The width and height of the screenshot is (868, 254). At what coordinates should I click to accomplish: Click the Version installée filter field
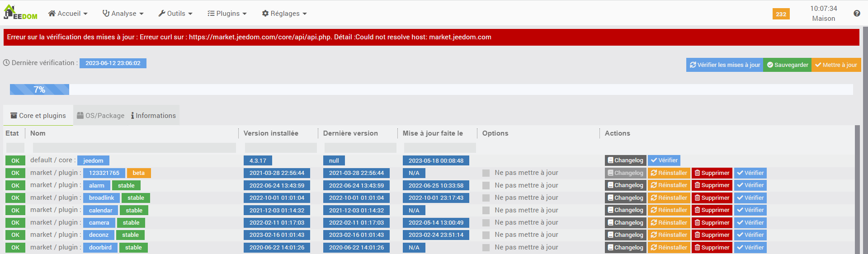tap(281, 148)
